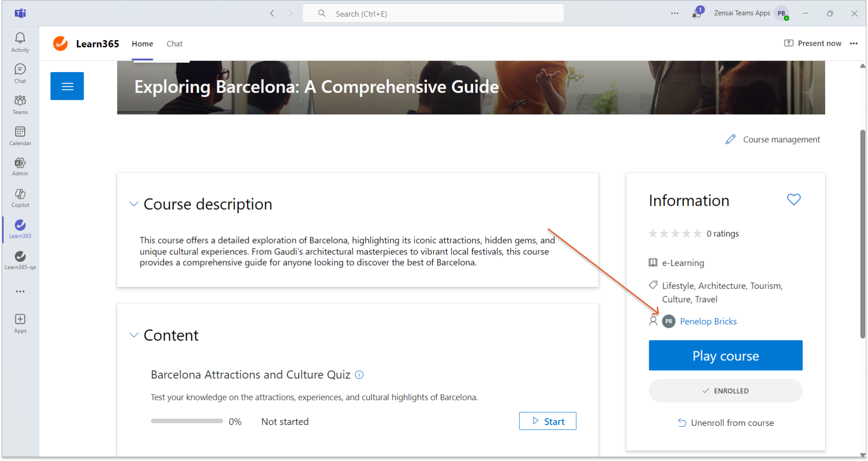The height and width of the screenshot is (461, 868).
Task: Click the Apps plus icon
Action: [x=20, y=323]
